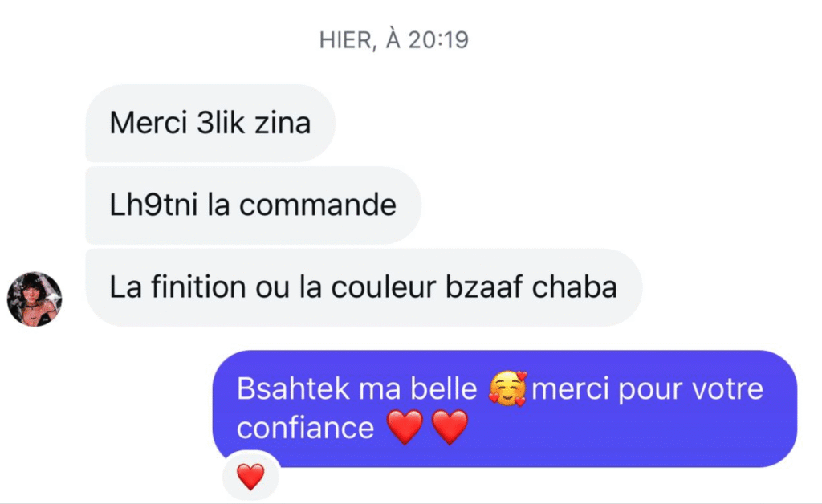This screenshot has width=822, height=504.
Task: Click the word "Bsahtek" in the sent message
Action: tap(293, 388)
